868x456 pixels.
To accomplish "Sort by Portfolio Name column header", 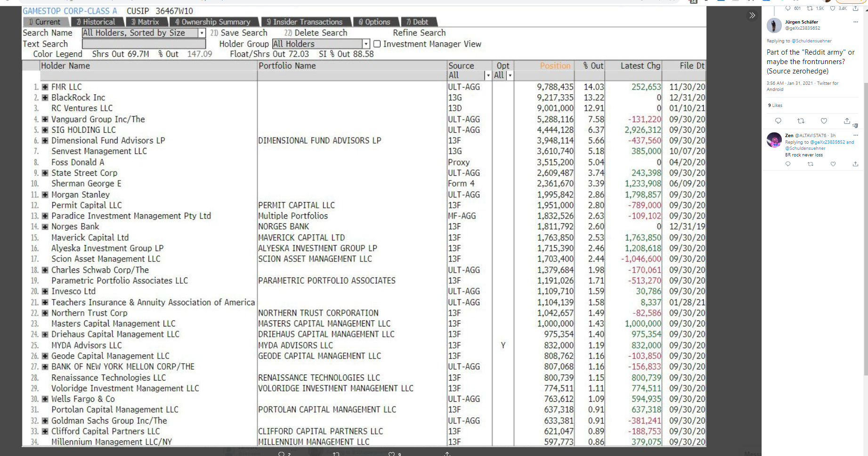I will [287, 66].
